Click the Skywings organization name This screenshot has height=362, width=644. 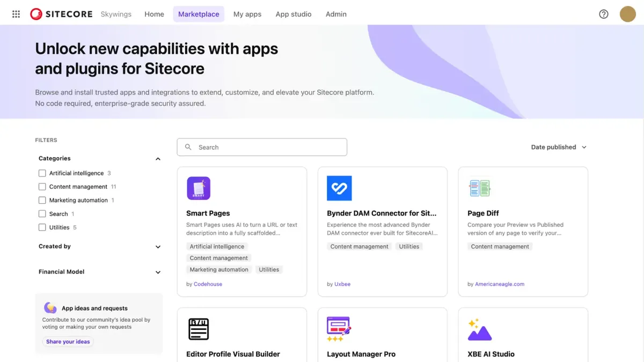click(116, 14)
